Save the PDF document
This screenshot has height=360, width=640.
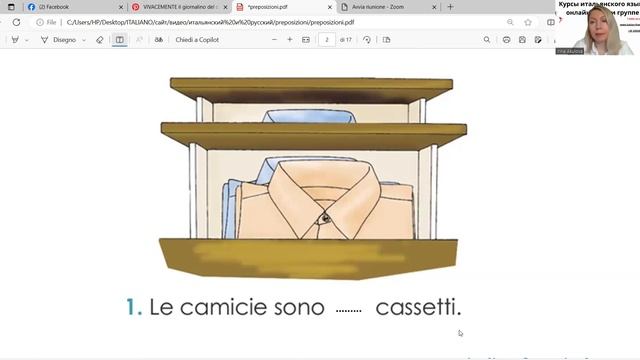tap(522, 40)
